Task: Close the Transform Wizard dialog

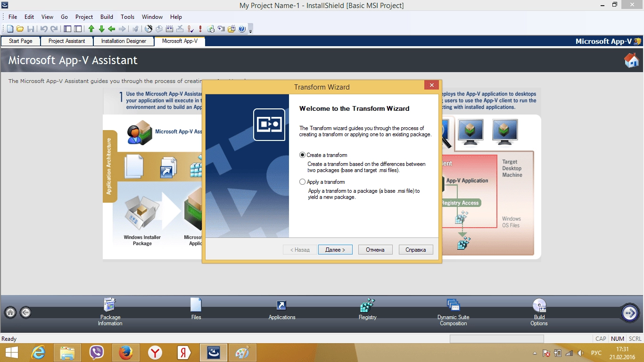Action: (x=431, y=85)
